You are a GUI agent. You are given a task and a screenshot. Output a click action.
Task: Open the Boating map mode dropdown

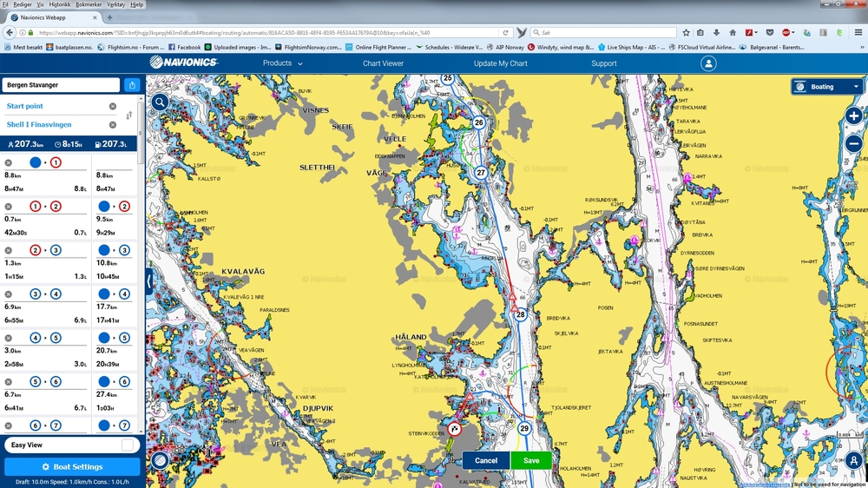[x=826, y=87]
